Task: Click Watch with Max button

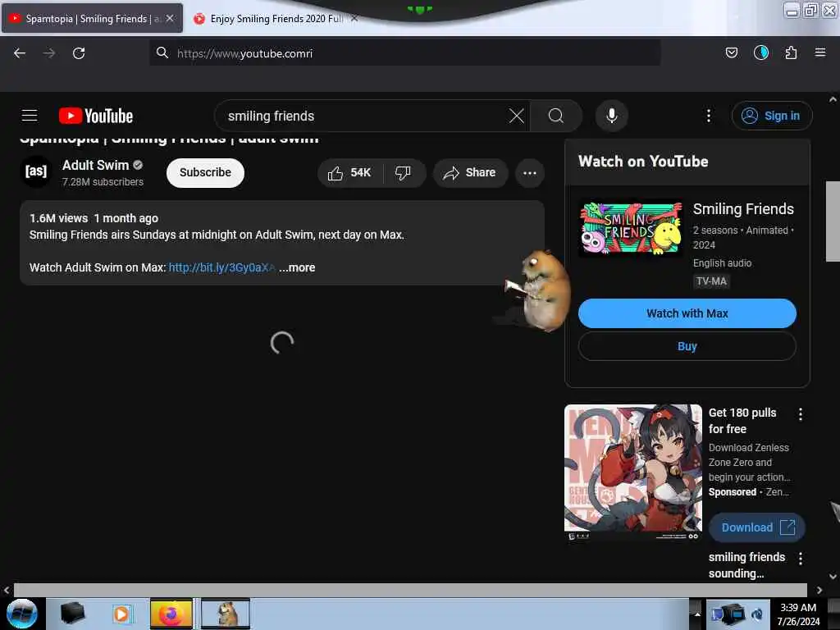Action: point(687,313)
